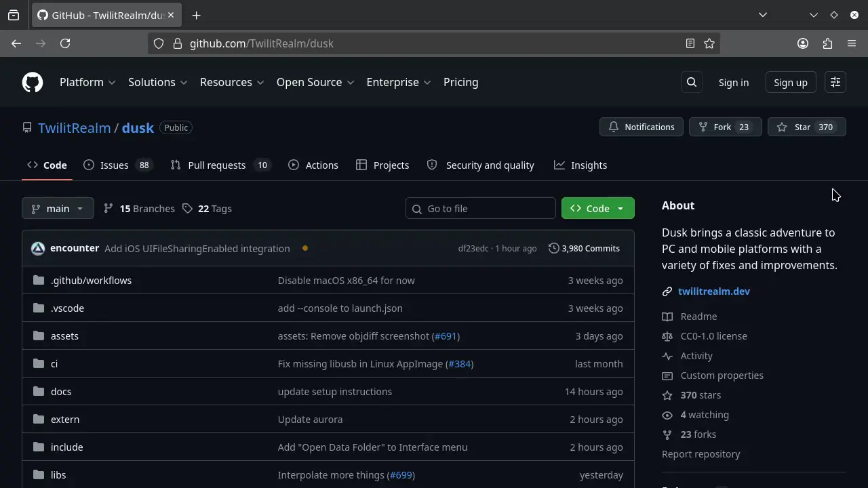Click the Sign in link
The width and height of the screenshot is (868, 488).
734,83
